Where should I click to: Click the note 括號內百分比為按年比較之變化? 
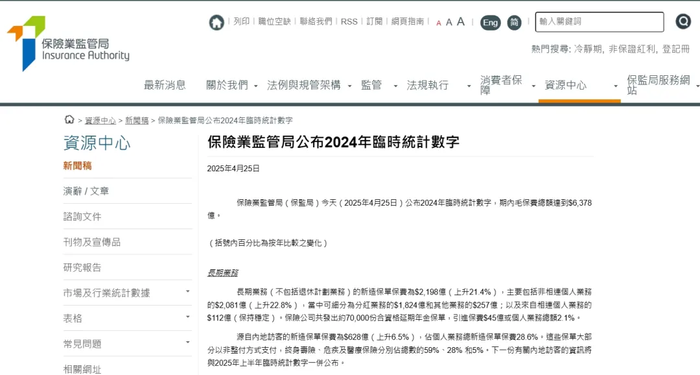coord(268,243)
